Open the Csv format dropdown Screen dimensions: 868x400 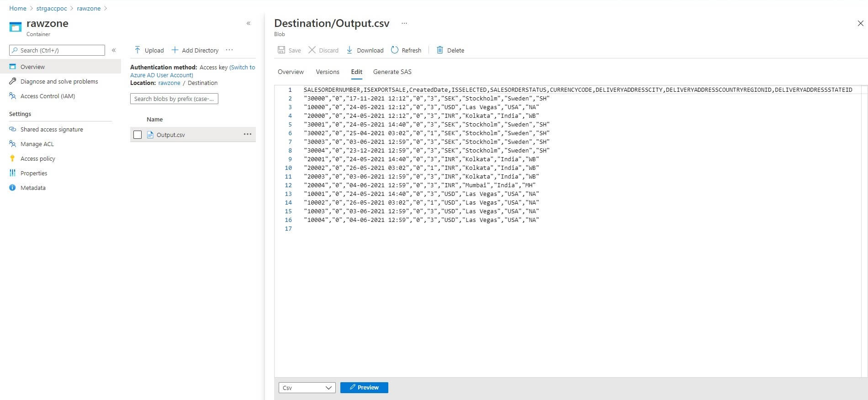coord(307,388)
